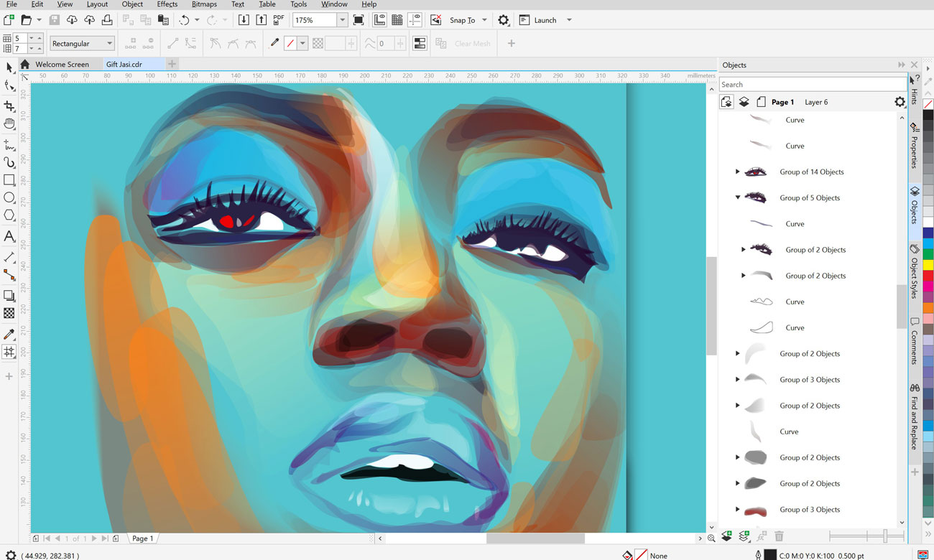This screenshot has height=560, width=934.
Task: Click the Import icon
Action: [x=244, y=20]
